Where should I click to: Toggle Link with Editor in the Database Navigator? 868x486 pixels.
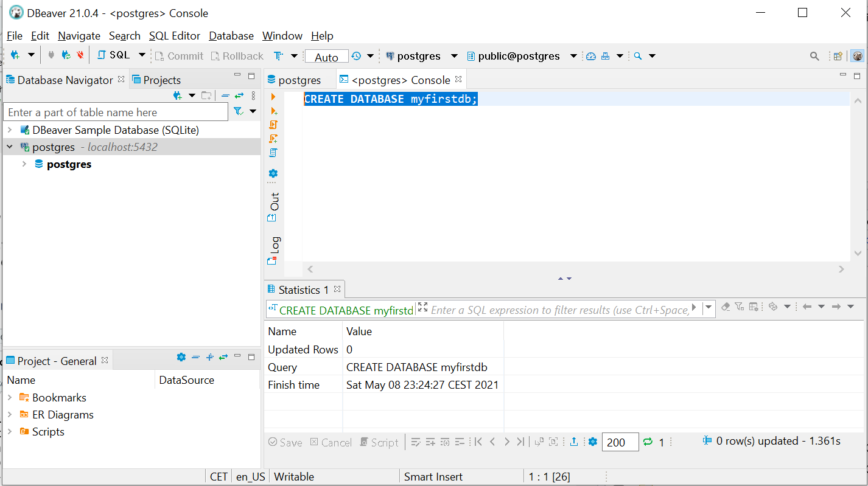[x=239, y=95]
